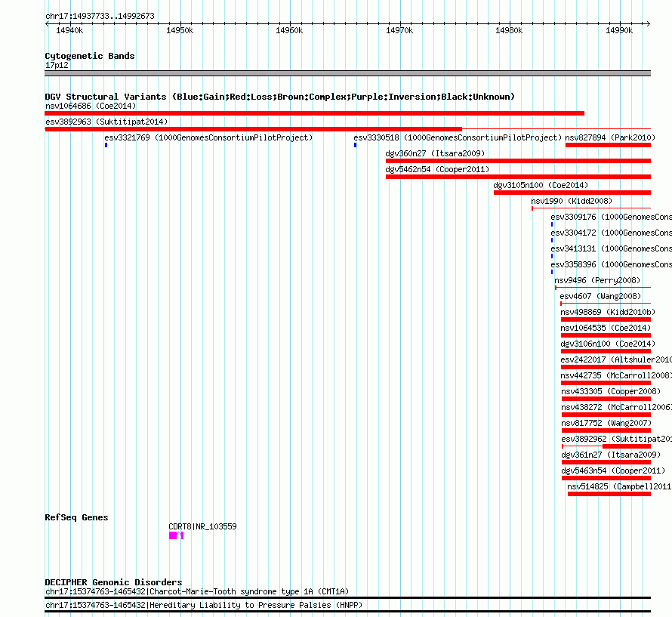
Task: Open dgv3106n100 (Coe2014) variant label
Action: pos(608,344)
